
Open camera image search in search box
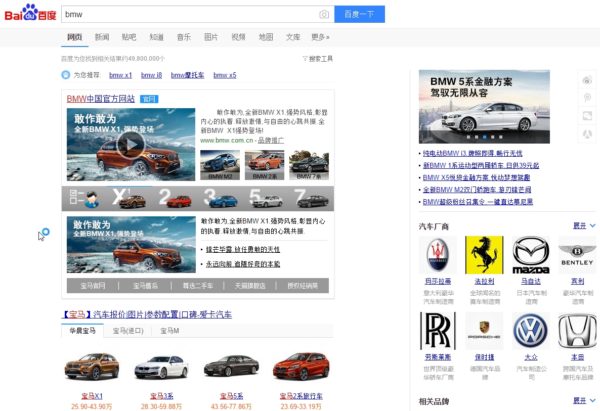point(324,15)
